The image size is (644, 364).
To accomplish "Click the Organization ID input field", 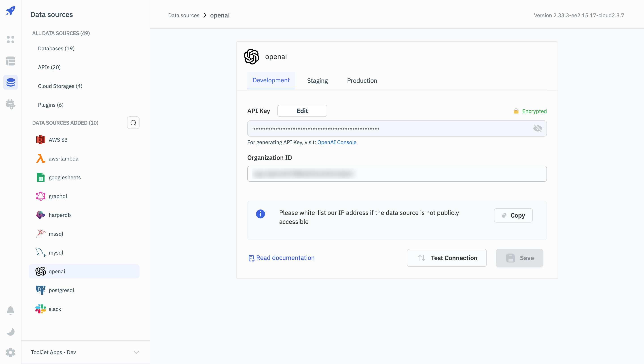I will coord(397,174).
